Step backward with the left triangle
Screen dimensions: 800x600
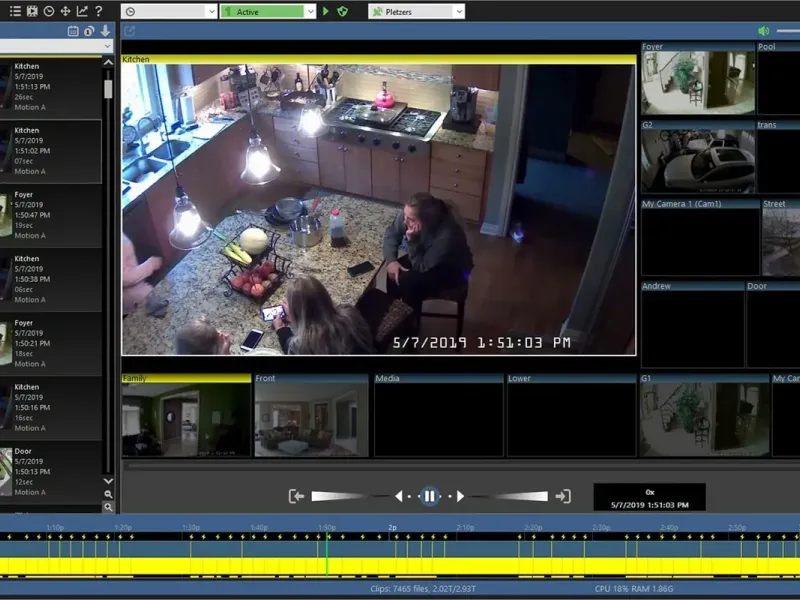[398, 496]
